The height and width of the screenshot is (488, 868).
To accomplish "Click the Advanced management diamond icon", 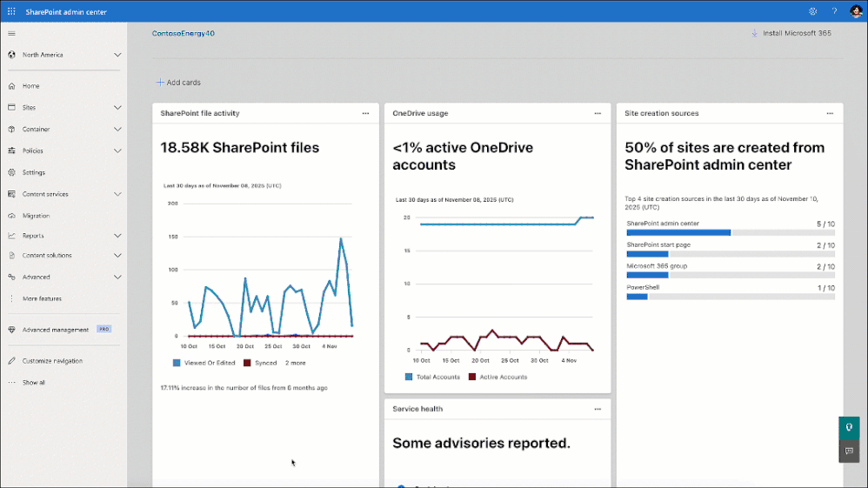I will (x=11, y=330).
